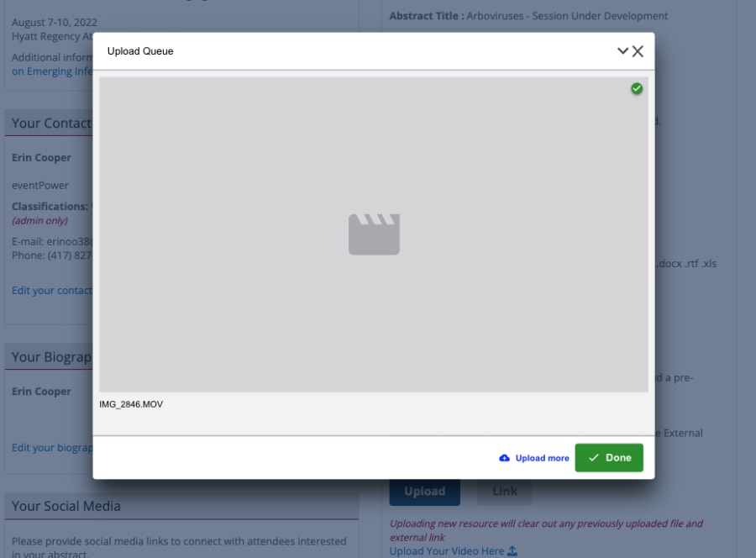The image size is (756, 558).
Task: Click the upload arrow icon beside Upload Your Video Here
Action: click(512, 550)
